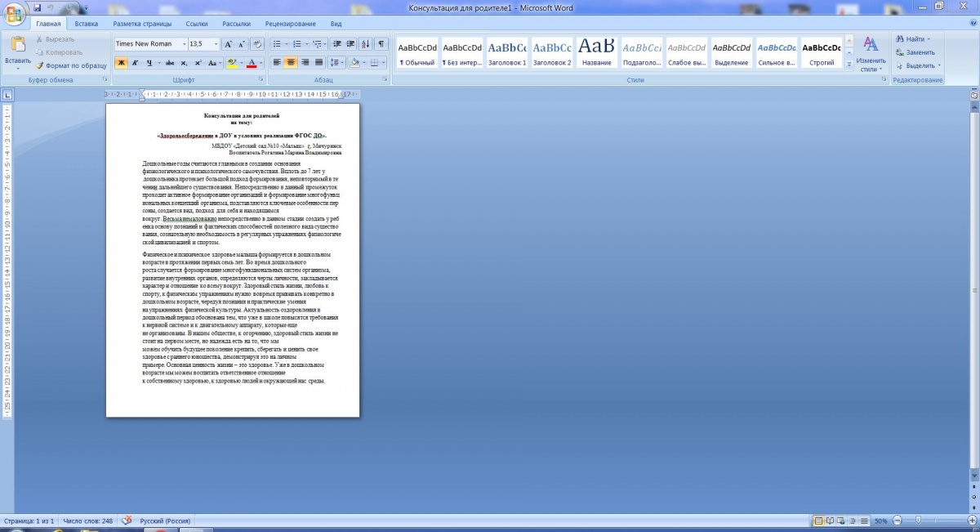The height and width of the screenshot is (532, 980).
Task: Click the Format Painter (Формат по образцу)
Action: point(71,65)
